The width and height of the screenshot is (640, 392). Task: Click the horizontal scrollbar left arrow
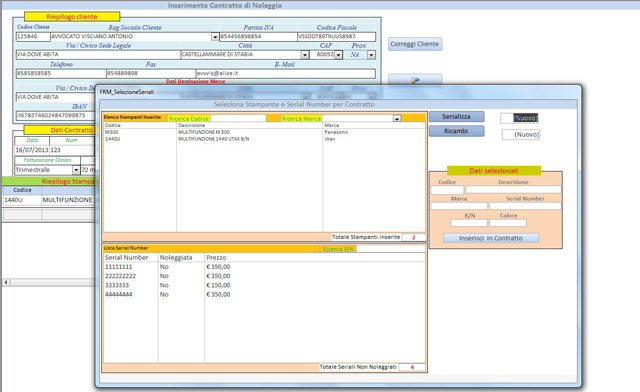pyautogui.click(x=6, y=282)
